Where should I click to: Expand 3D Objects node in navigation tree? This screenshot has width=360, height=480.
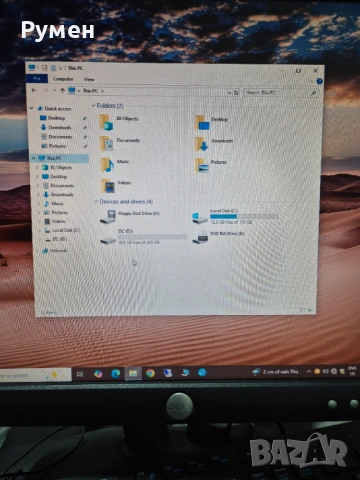pos(37,167)
